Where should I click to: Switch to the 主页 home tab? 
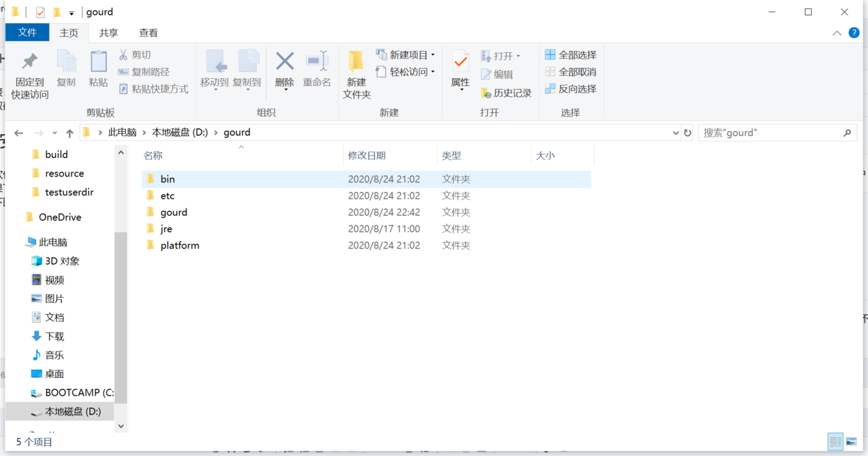coord(68,33)
